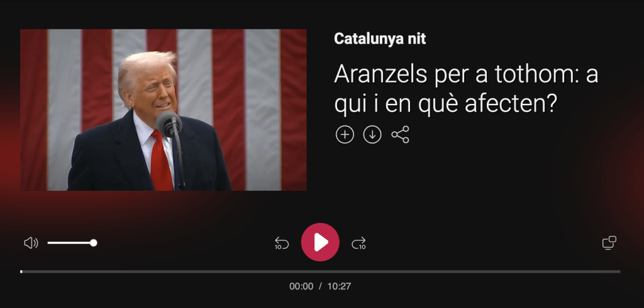Open the Catalunya nit programme link
644x308 pixels.
(380, 39)
